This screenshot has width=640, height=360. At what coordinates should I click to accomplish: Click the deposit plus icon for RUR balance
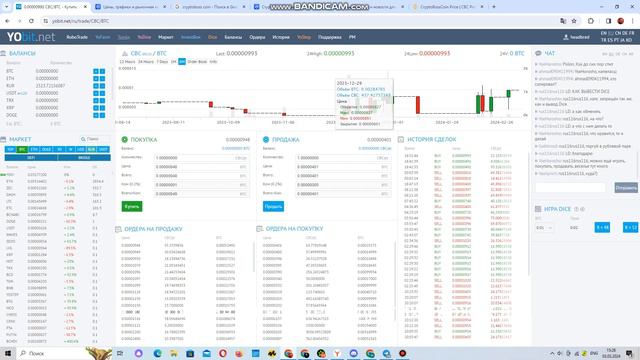coord(96,86)
